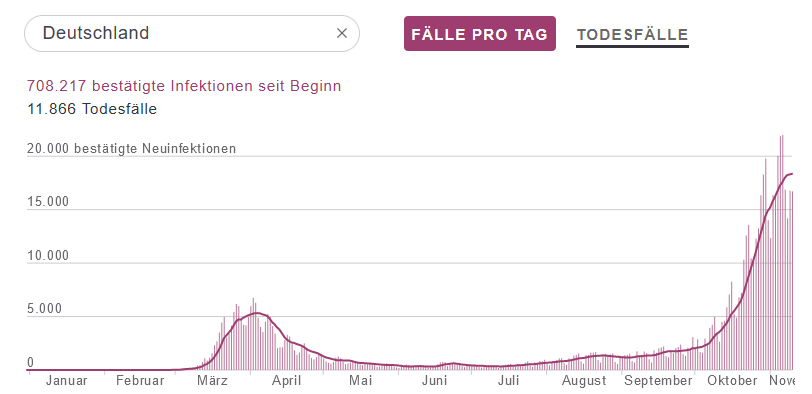Image resolution: width=812 pixels, height=394 pixels.
Task: Select the April label on the timeline
Action: click(x=287, y=381)
